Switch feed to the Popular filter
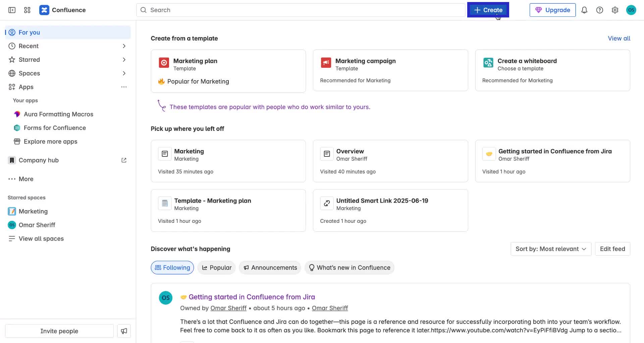This screenshot has width=644, height=343. coord(217,267)
